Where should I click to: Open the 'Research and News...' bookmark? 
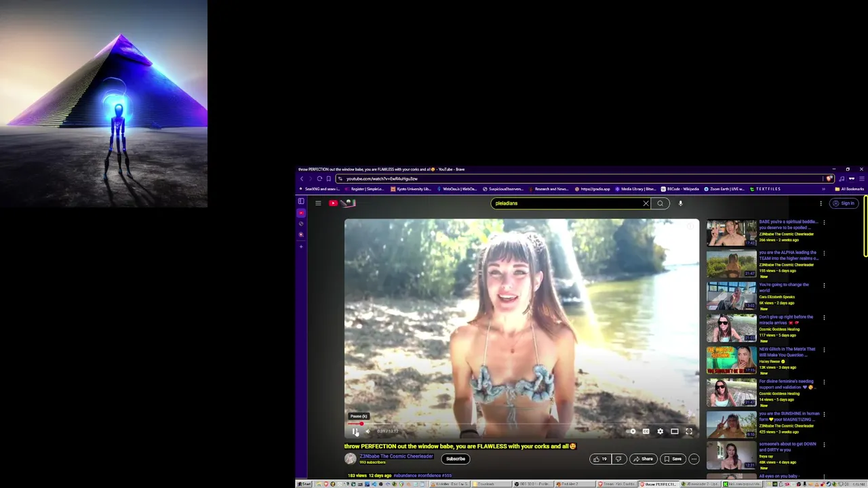(548, 189)
